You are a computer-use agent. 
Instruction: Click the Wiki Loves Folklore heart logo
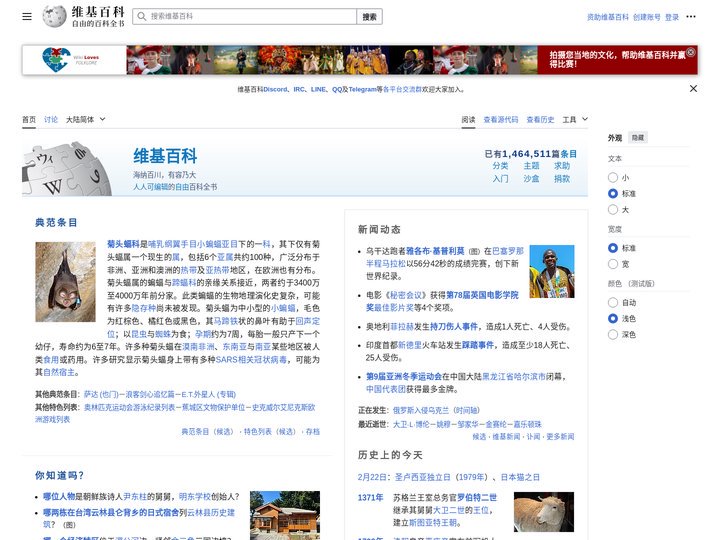[56, 60]
